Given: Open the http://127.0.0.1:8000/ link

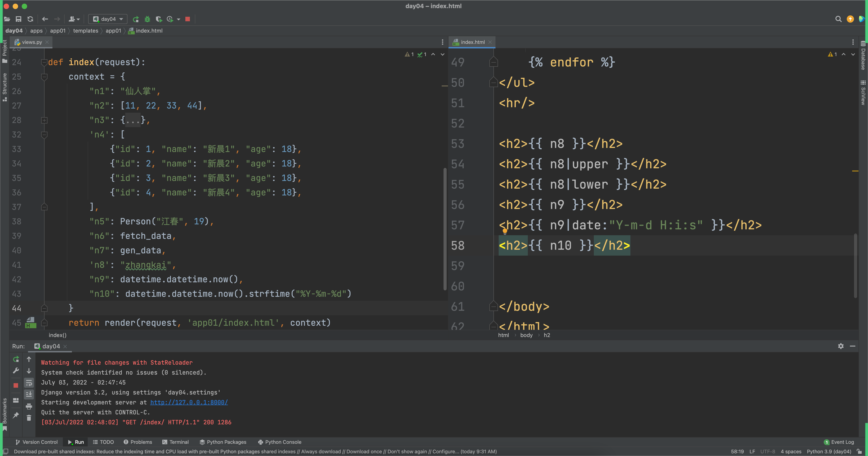Looking at the screenshot, I should (189, 402).
